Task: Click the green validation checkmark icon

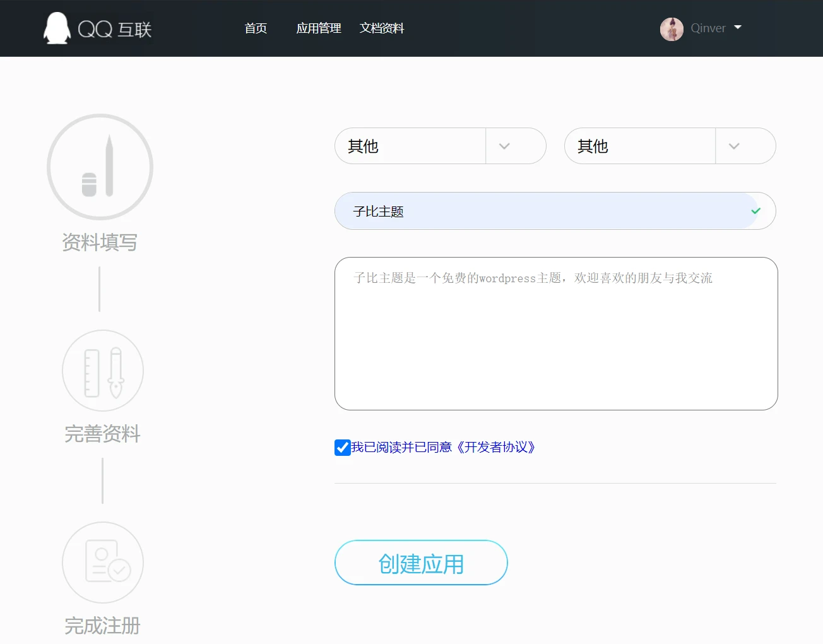Action: (755, 211)
